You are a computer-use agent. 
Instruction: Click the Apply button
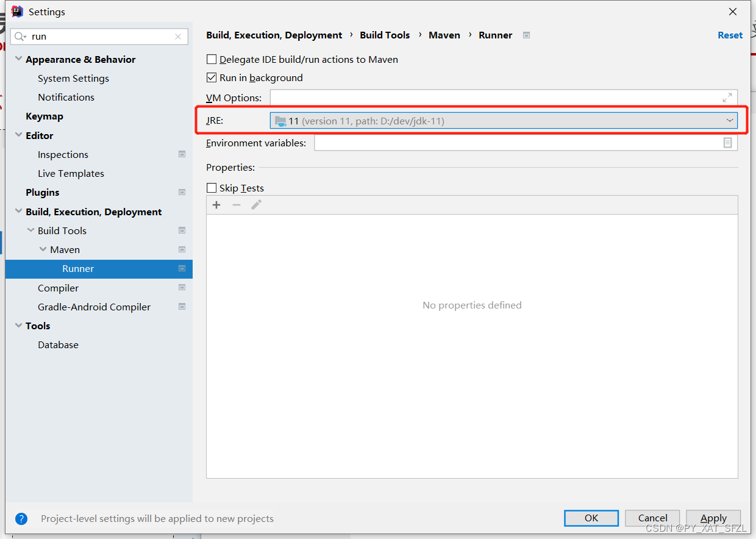pyautogui.click(x=713, y=518)
